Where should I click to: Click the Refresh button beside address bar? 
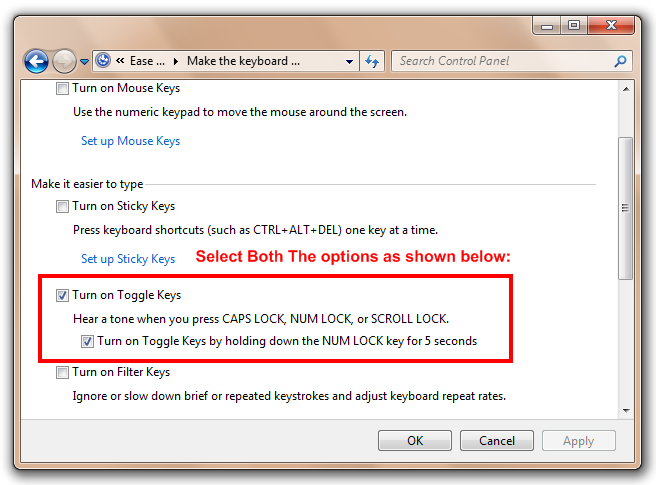point(373,61)
